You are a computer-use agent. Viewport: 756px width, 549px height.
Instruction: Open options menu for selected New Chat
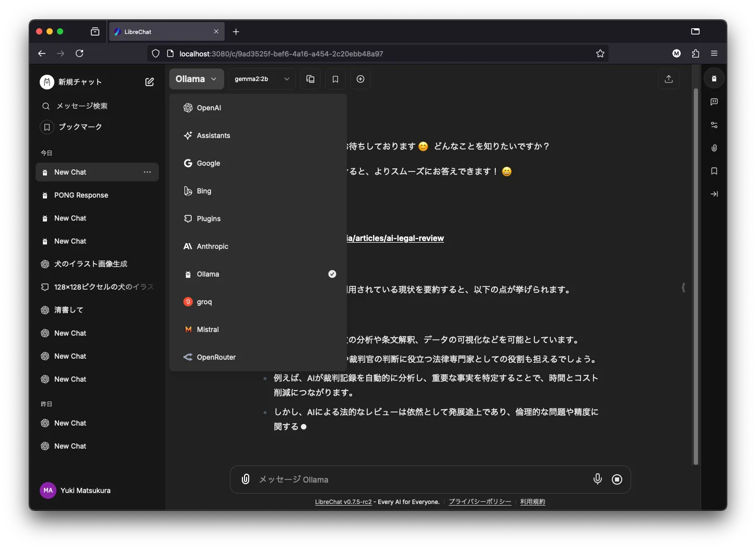147,172
